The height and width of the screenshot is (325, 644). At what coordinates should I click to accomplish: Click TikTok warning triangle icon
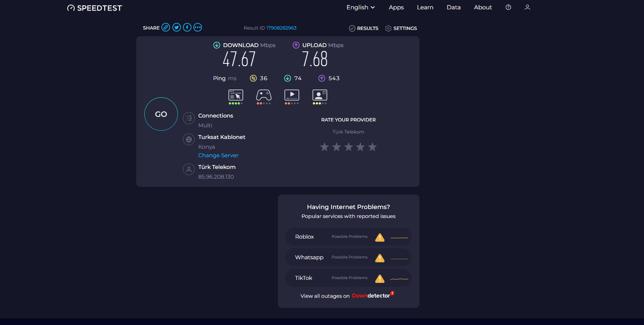(380, 279)
